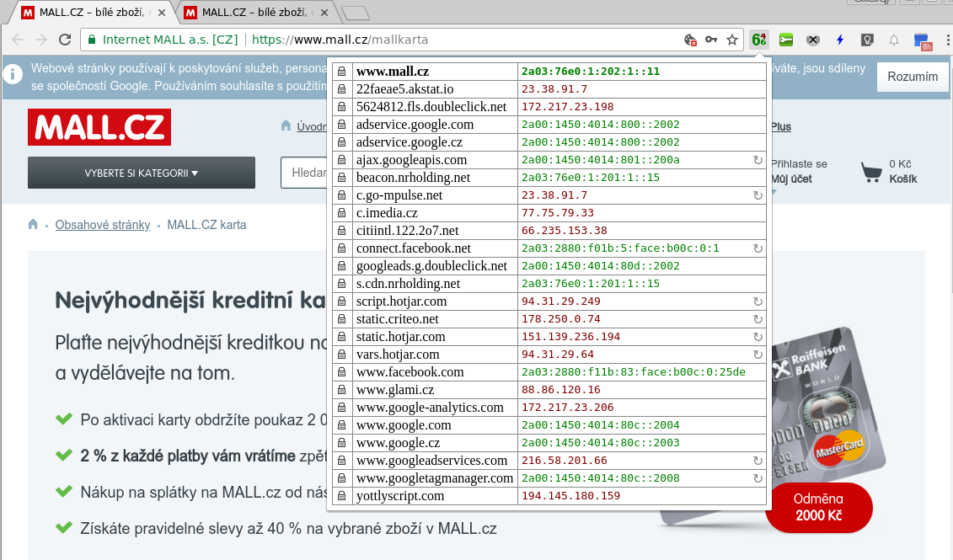Click the Přihlaste se login link
Viewport: 953px width, 560px height.
click(799, 164)
